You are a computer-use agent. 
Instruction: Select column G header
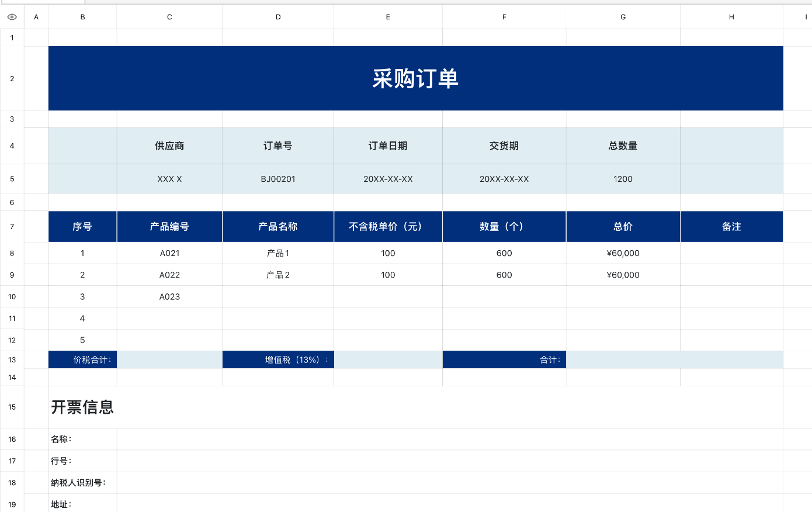point(623,17)
